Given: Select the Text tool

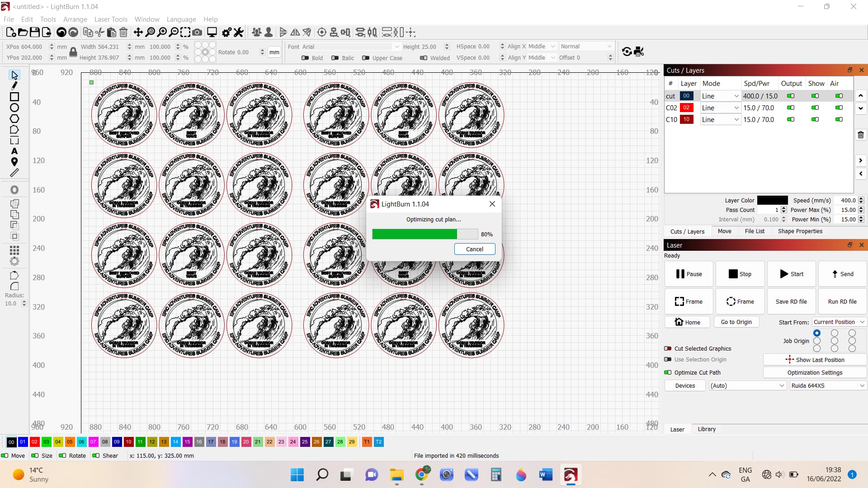Looking at the screenshot, I should tap(14, 151).
